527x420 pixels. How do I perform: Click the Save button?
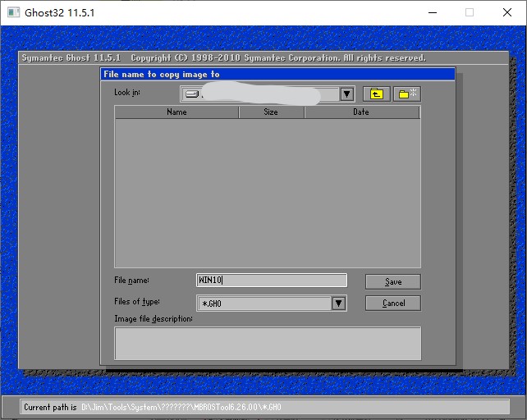click(393, 281)
